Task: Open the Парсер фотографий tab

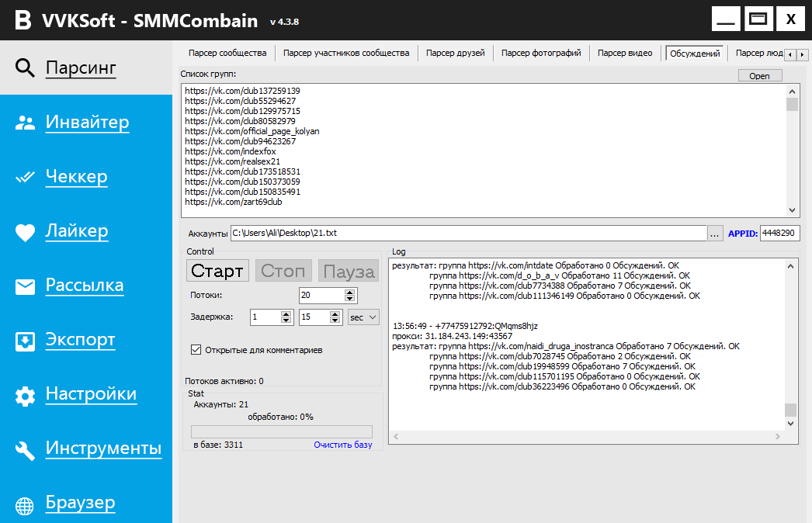Action: point(541,53)
